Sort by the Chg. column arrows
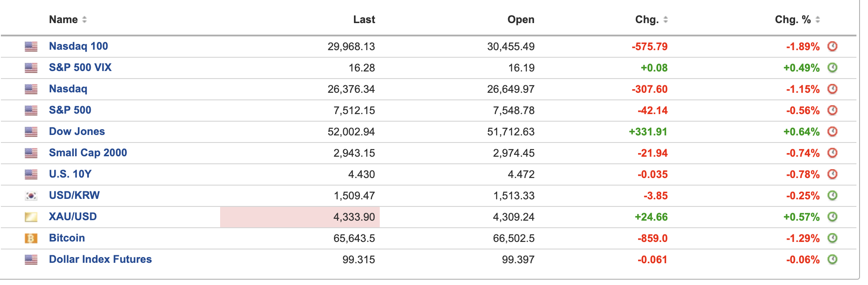 666,20
